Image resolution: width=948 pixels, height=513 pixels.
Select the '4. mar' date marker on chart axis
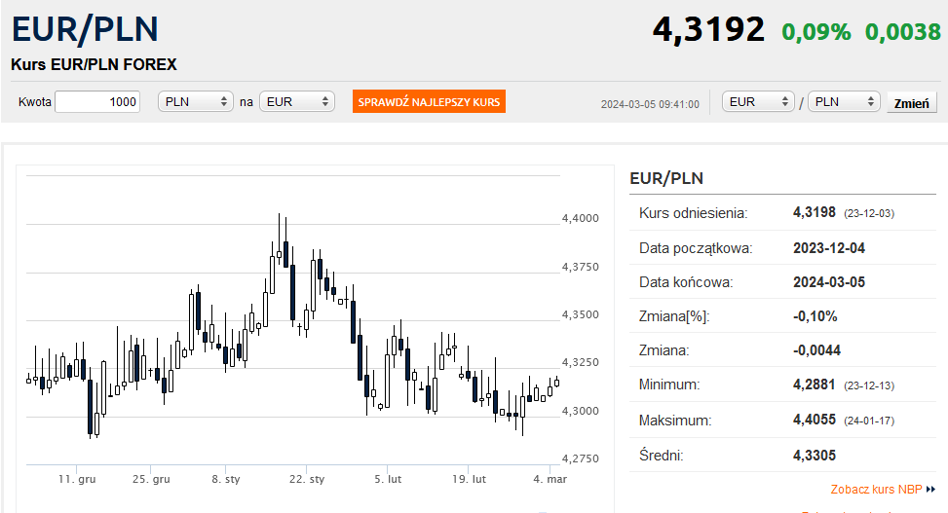[550, 480]
